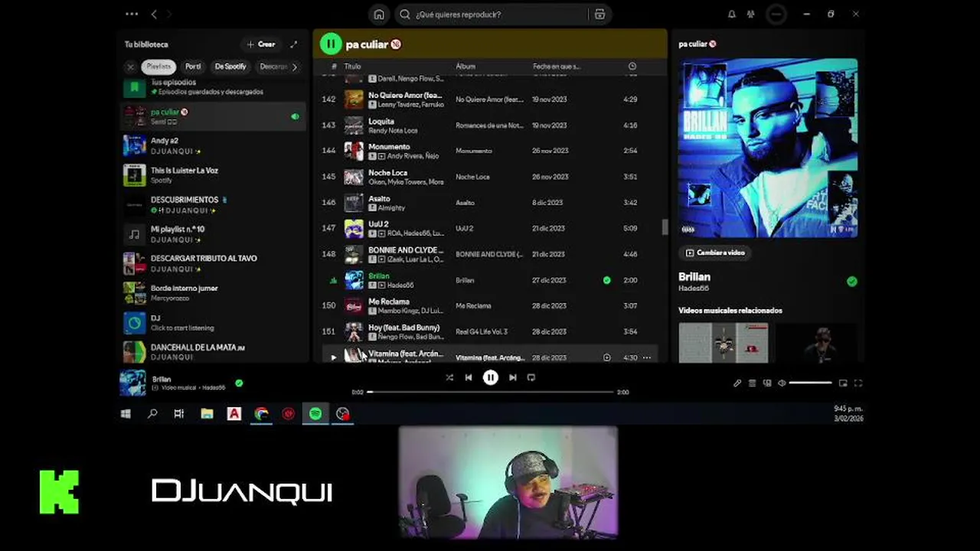980x551 pixels.
Task: Pause playback with center player button
Action: (491, 377)
